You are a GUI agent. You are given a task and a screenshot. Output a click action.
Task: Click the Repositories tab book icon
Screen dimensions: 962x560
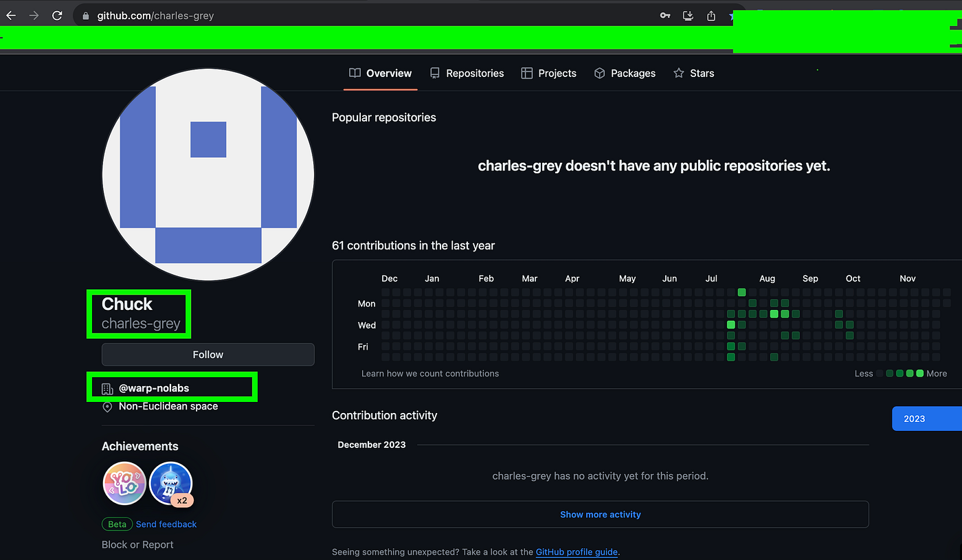coord(435,74)
